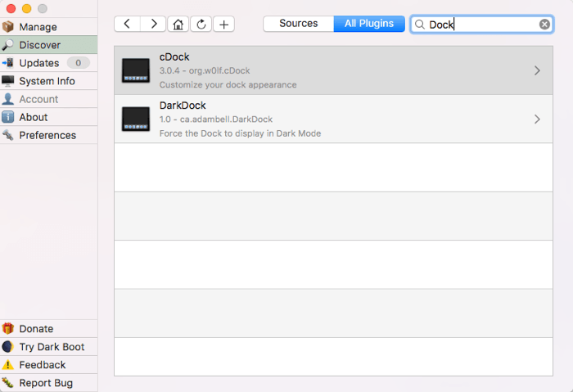The width and height of the screenshot is (573, 392).
Task: Click the Donate link
Action: 36,329
